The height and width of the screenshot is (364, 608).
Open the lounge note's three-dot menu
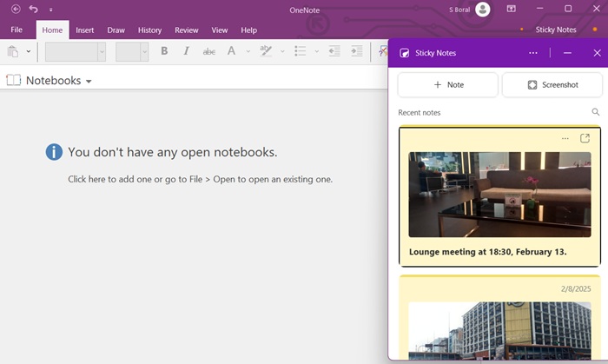coord(565,138)
